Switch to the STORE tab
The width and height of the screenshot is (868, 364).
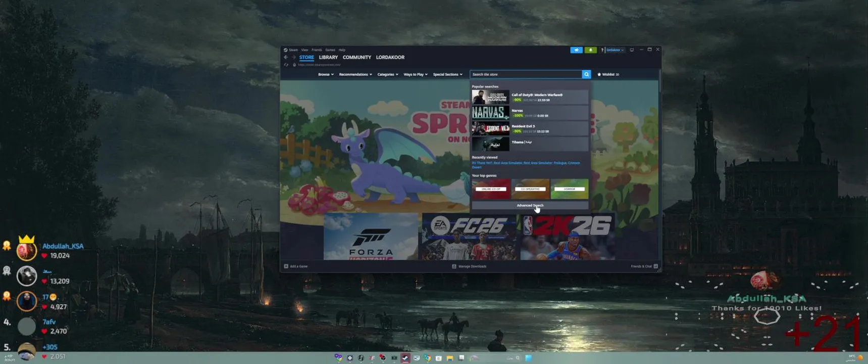tap(307, 57)
